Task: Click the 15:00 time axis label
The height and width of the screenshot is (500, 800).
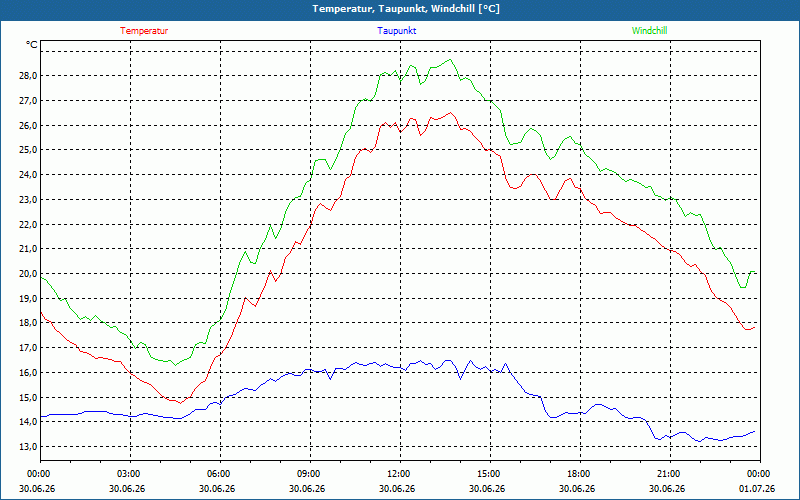Action: (487, 474)
